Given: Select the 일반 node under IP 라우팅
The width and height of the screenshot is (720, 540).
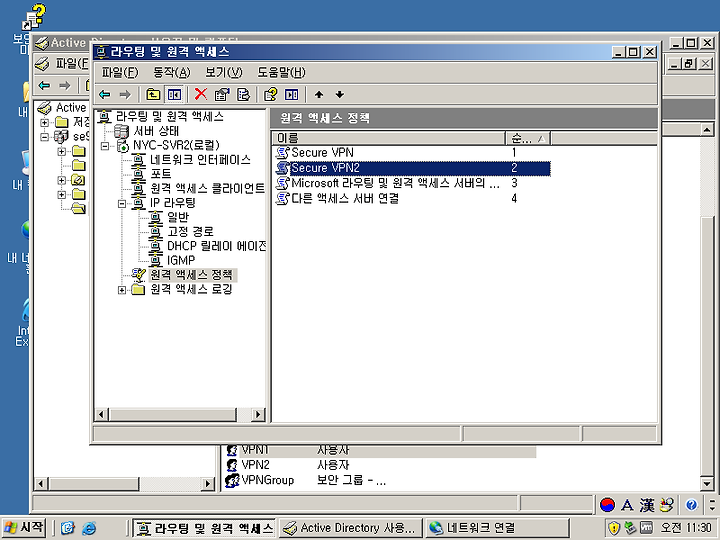Looking at the screenshot, I should [169, 217].
